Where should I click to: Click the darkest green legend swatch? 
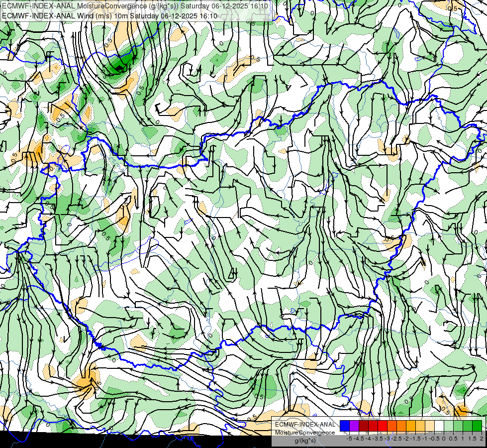coord(477,426)
